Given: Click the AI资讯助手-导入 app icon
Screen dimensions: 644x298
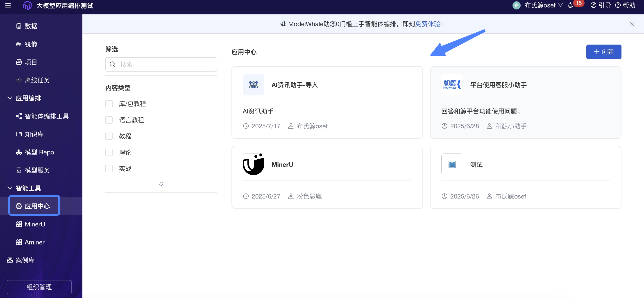Looking at the screenshot, I should coord(253,85).
